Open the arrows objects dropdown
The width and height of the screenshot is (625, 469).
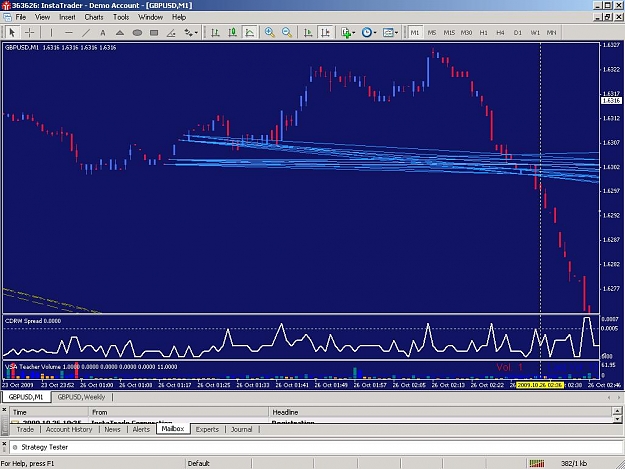pyautogui.click(x=191, y=33)
